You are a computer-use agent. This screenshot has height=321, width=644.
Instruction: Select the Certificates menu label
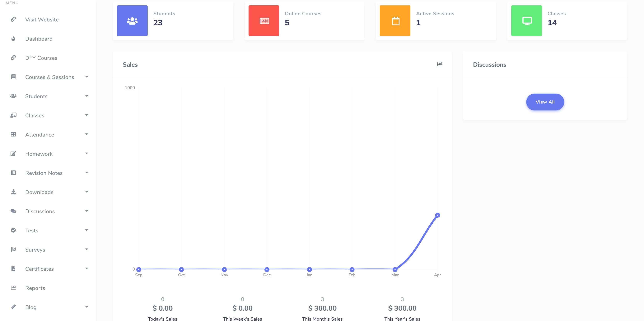click(x=39, y=269)
